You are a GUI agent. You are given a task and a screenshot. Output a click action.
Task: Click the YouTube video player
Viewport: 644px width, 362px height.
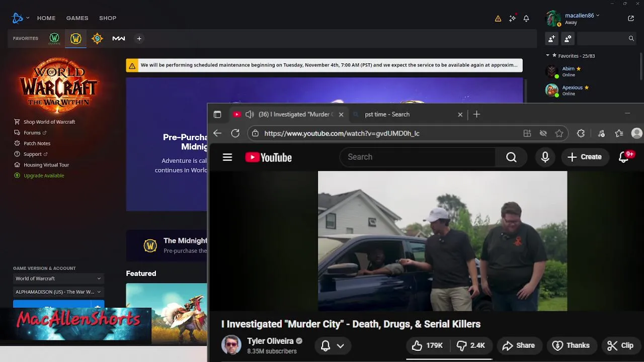(442, 241)
